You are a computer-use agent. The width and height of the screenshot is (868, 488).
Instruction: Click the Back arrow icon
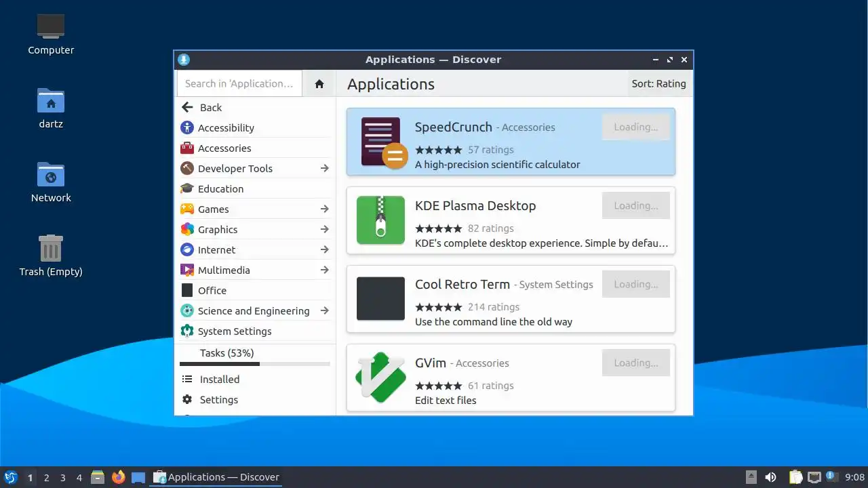pyautogui.click(x=187, y=107)
